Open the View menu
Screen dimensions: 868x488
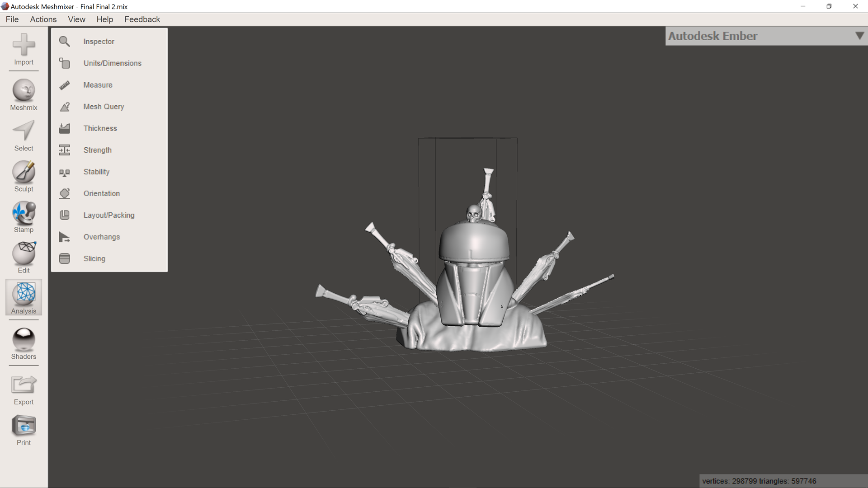pos(76,19)
